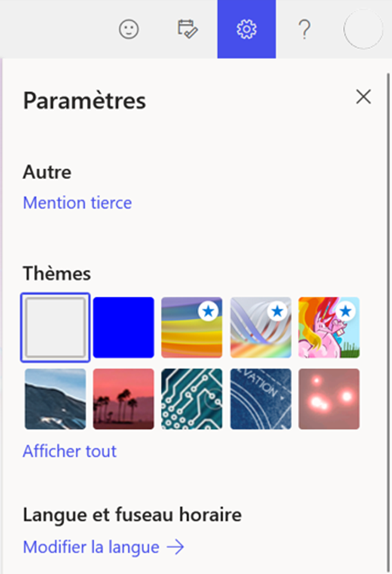This screenshot has height=574, width=392.
Task: Pick the blue blueprint theme thumbnail
Action: (x=261, y=398)
